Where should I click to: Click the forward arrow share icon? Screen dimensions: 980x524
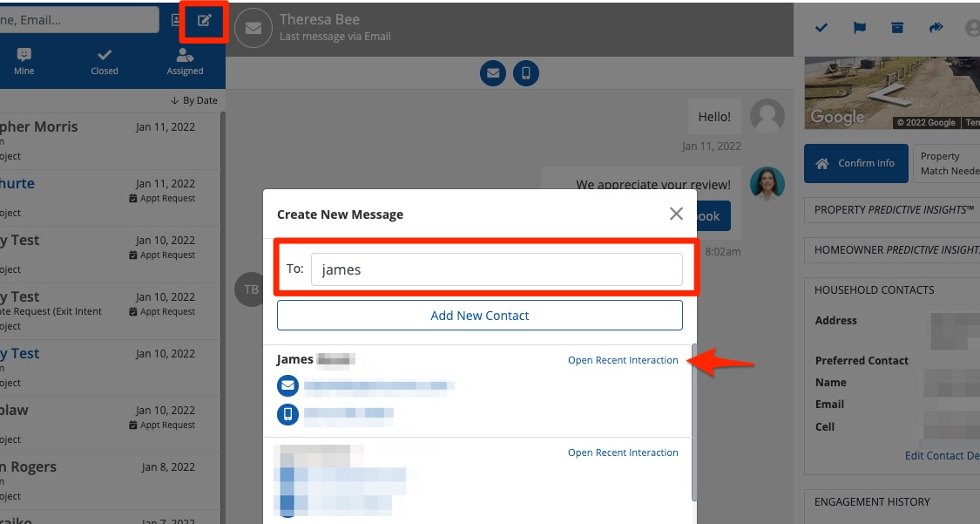936,28
